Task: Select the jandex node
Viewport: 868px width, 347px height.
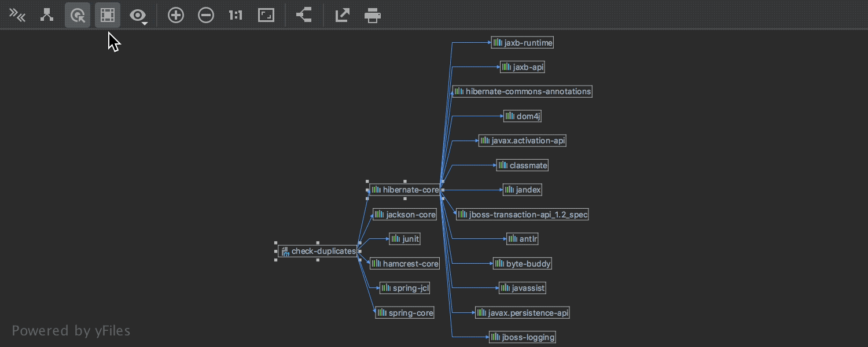Action: [x=523, y=190]
